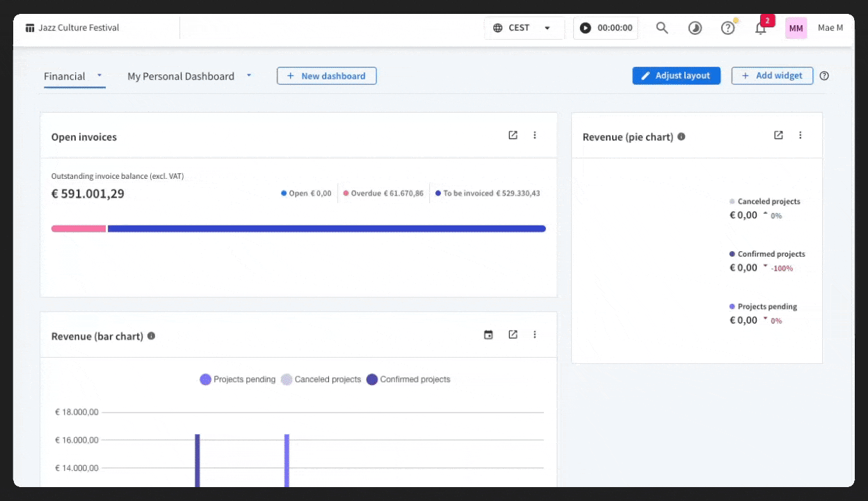Expand My Personal Dashboard dropdown arrow
Viewport: 868px width, 501px height.
tap(249, 75)
